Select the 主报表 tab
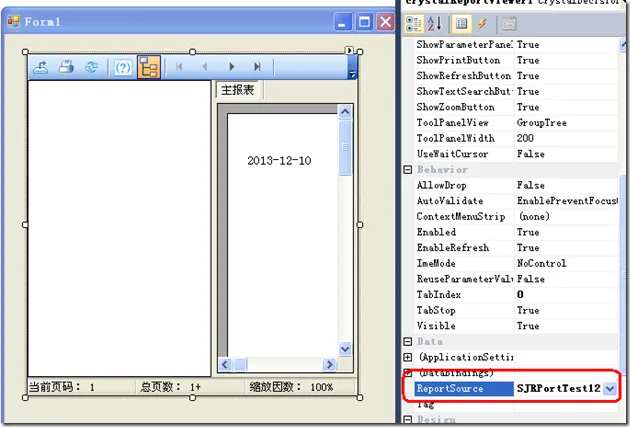 click(x=238, y=90)
